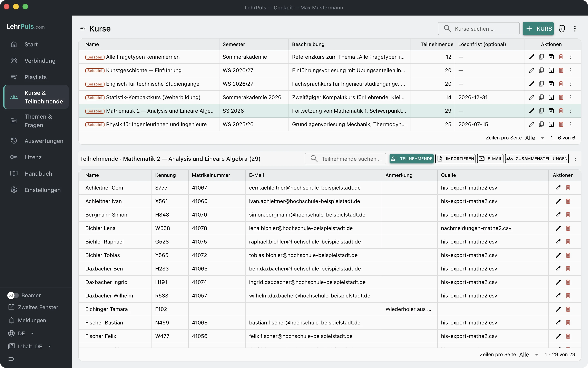The width and height of the screenshot is (588, 368).
Task: Edit participant Eichinger Tamara
Action: click(x=558, y=309)
